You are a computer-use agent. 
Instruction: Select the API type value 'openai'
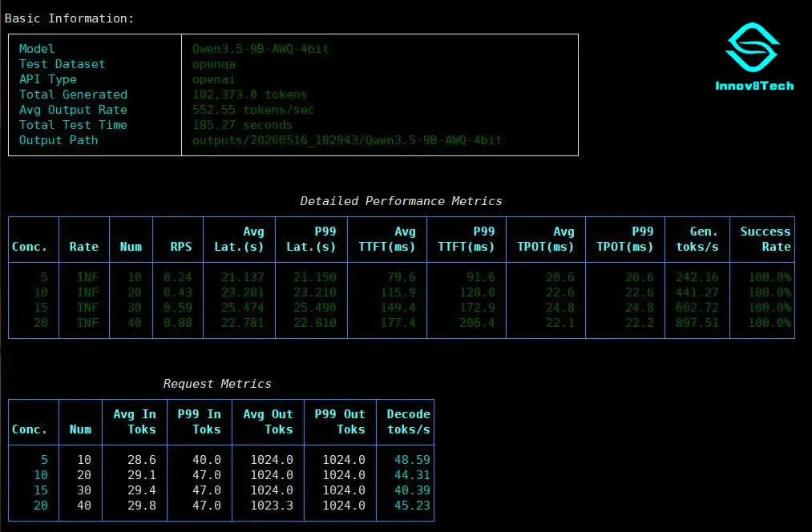coord(213,79)
